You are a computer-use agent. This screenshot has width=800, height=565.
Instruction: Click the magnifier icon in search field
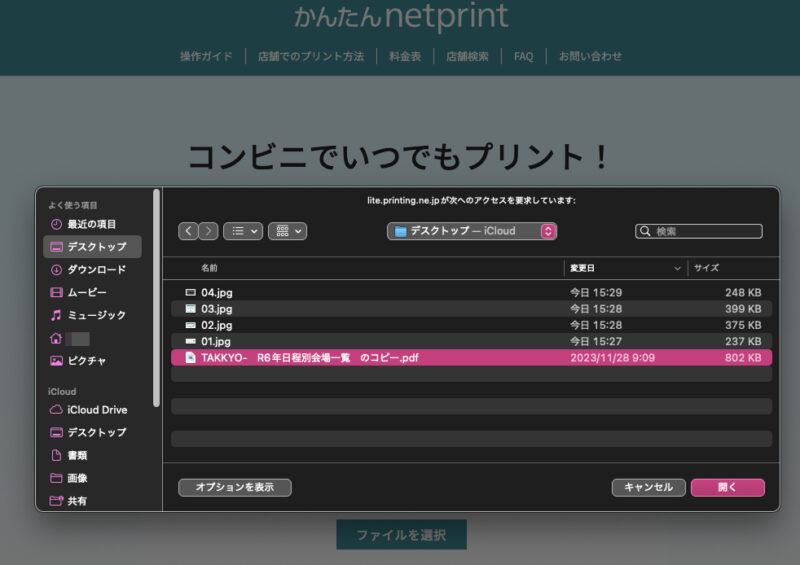click(645, 231)
